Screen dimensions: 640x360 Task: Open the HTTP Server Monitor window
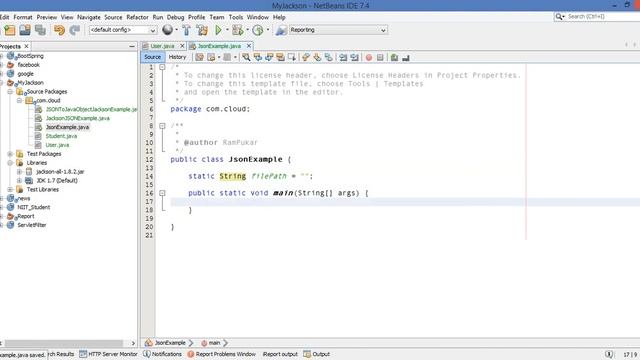tap(109, 354)
